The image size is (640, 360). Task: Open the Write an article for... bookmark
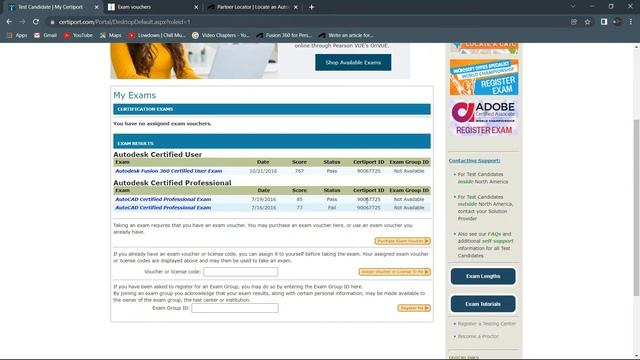point(346,36)
